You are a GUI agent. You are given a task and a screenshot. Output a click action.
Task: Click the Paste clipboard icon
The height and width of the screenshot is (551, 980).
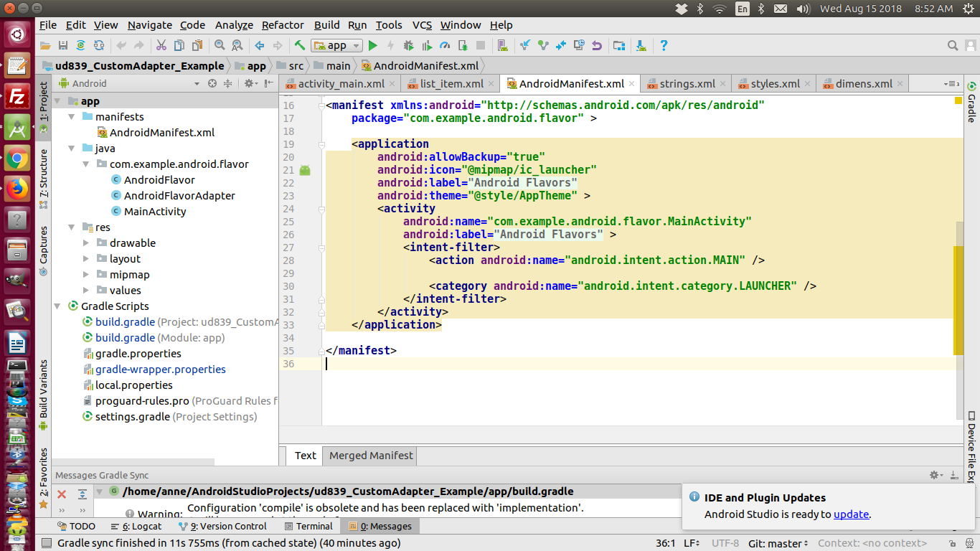coord(196,45)
